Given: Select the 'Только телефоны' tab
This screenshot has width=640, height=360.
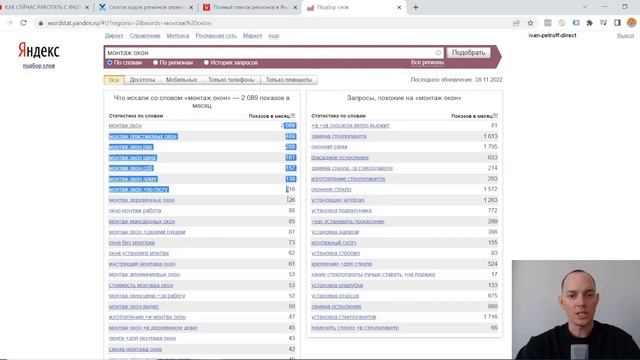Looking at the screenshot, I should 231,80.
